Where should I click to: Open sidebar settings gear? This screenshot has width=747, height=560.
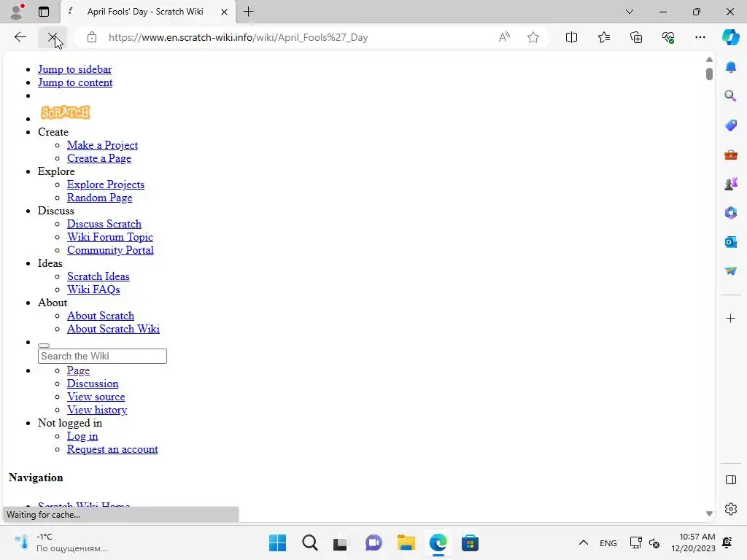[x=731, y=508]
